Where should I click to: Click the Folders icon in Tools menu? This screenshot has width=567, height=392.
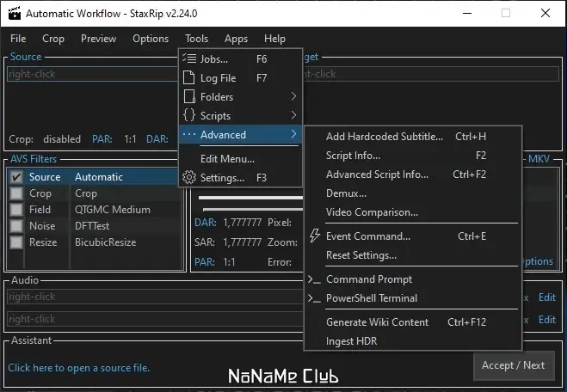[x=189, y=97]
